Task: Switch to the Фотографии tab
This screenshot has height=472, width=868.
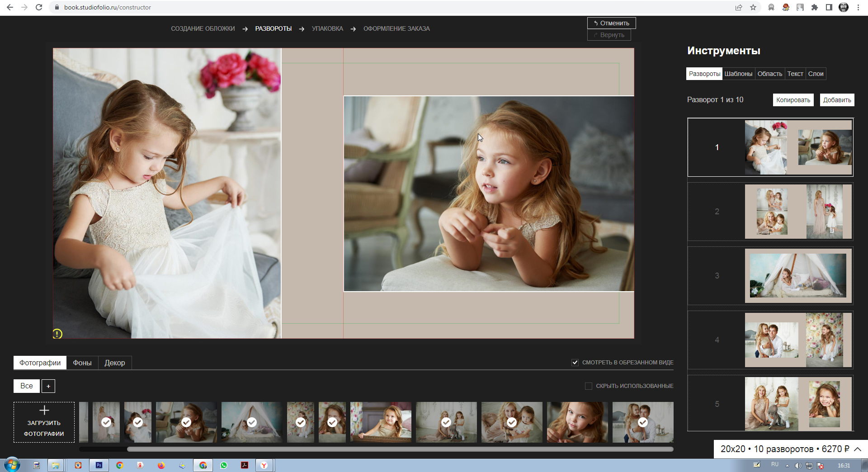Action: 40,363
